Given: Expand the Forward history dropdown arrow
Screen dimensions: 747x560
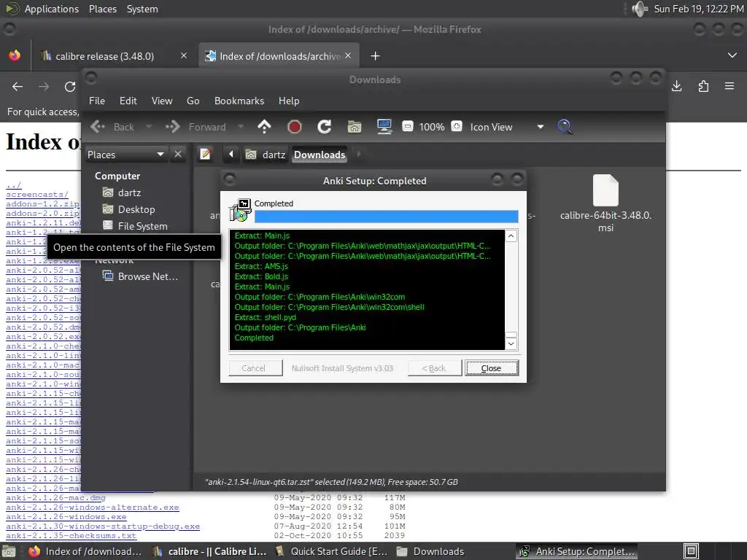Looking at the screenshot, I should point(241,127).
